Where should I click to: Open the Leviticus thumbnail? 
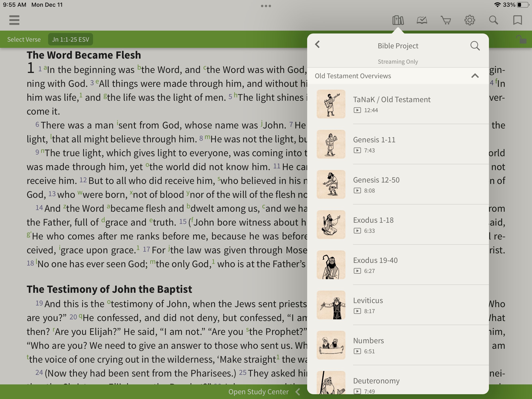(x=331, y=305)
